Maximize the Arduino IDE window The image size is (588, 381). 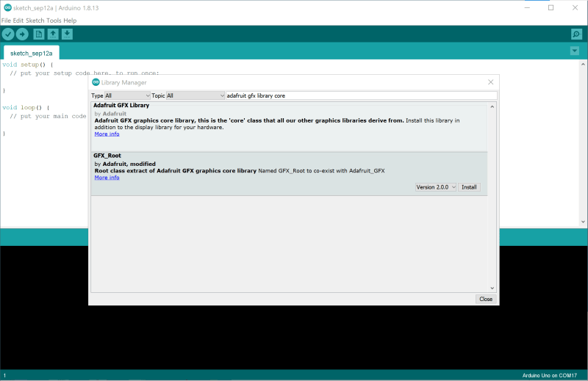click(551, 7)
